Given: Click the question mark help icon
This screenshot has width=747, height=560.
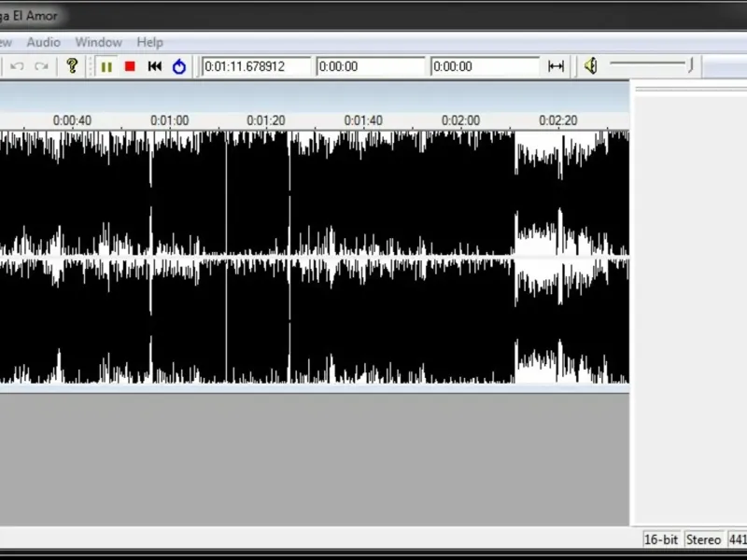Looking at the screenshot, I should click(x=72, y=65).
